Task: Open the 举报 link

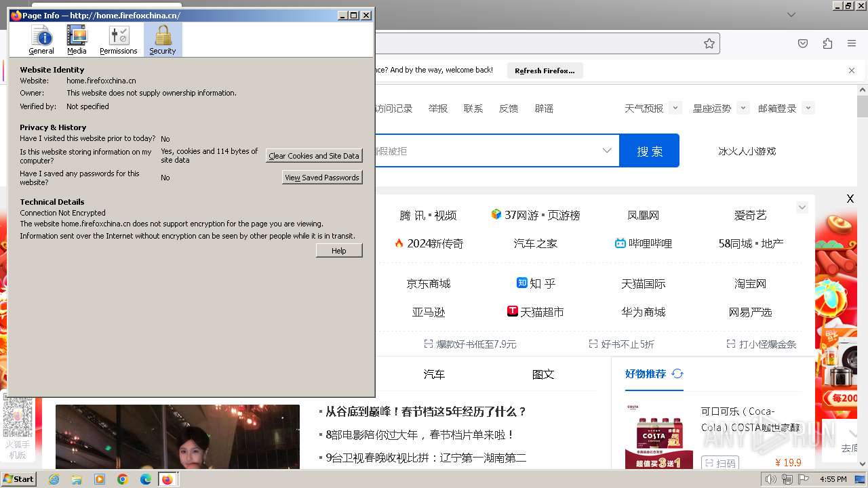Action: [x=438, y=108]
